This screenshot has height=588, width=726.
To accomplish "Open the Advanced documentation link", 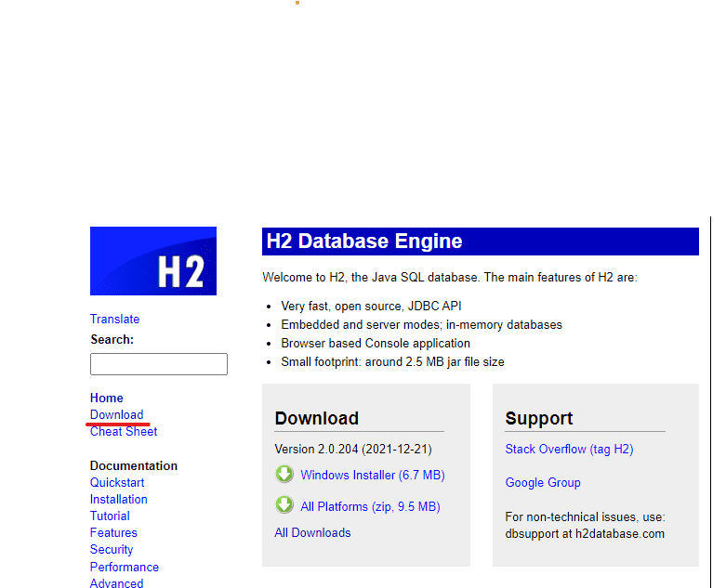I will [x=117, y=583].
